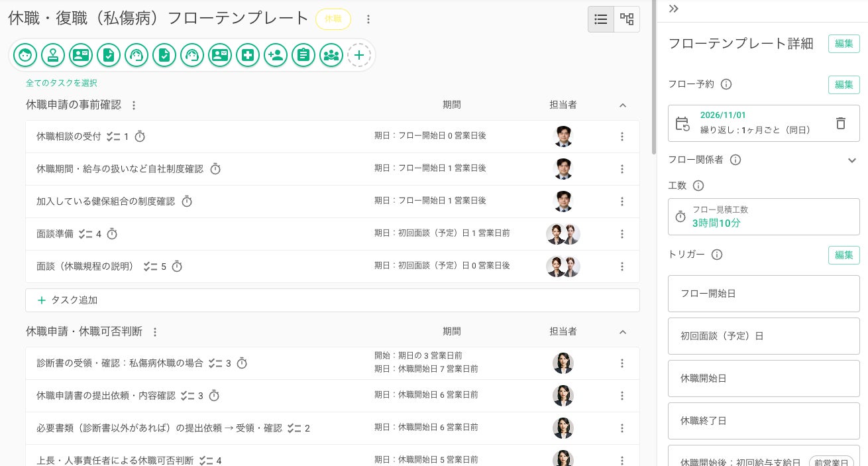This screenshot has width=868, height=466.
Task: Select the 休職終了日 trigger
Action: pyautogui.click(x=764, y=421)
